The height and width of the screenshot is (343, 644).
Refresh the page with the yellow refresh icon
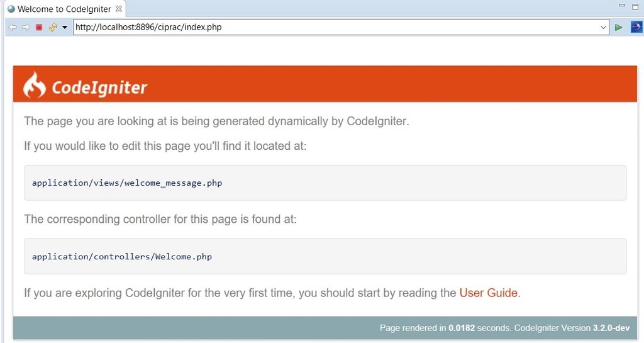[x=53, y=27]
